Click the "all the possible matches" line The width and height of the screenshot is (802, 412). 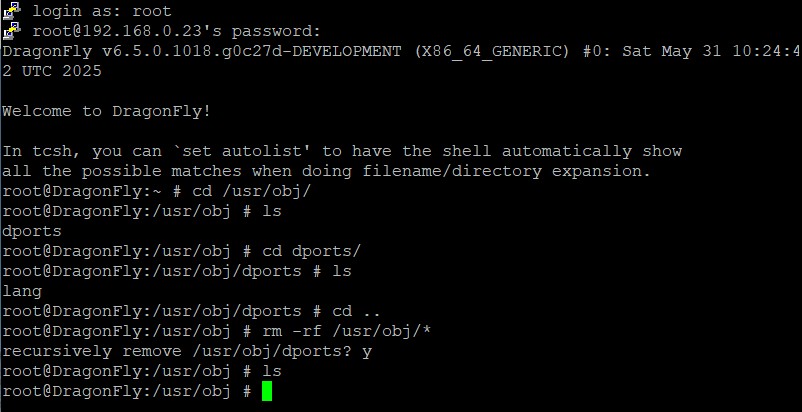tap(327, 171)
